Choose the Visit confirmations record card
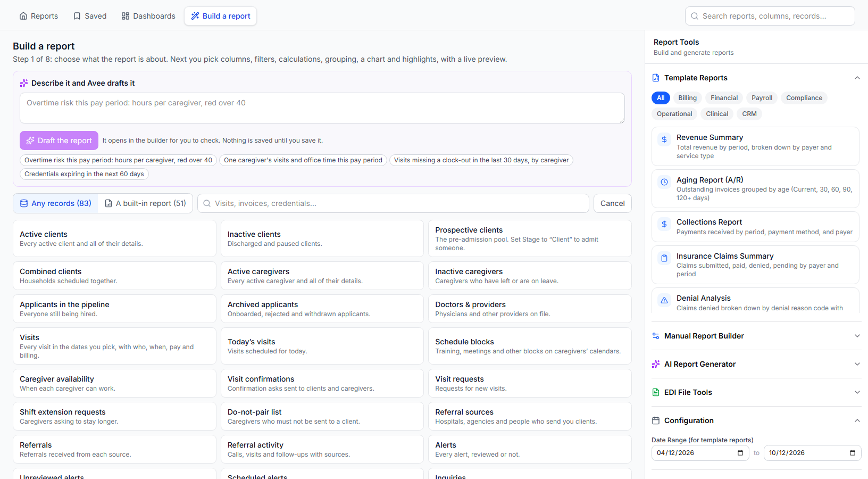Screen dimensions: 868x479 (x=322, y=383)
